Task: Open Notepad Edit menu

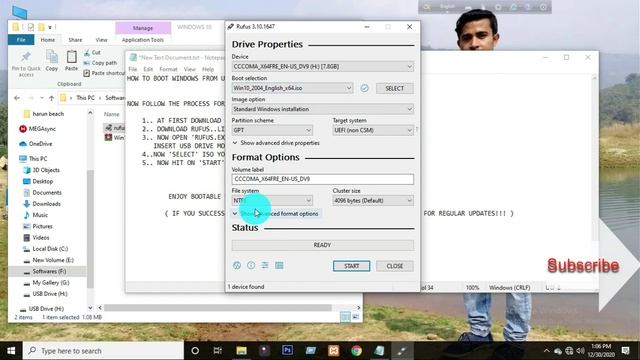Action: coord(148,69)
